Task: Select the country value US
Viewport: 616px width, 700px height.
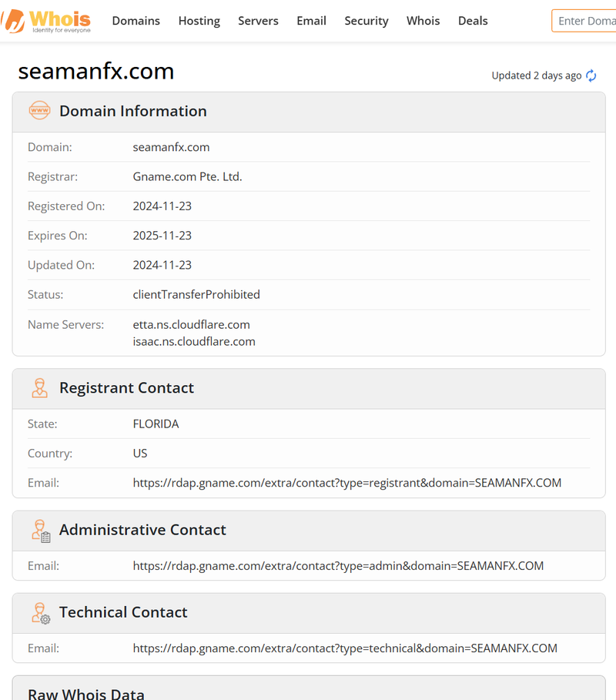Action: pyautogui.click(x=140, y=454)
